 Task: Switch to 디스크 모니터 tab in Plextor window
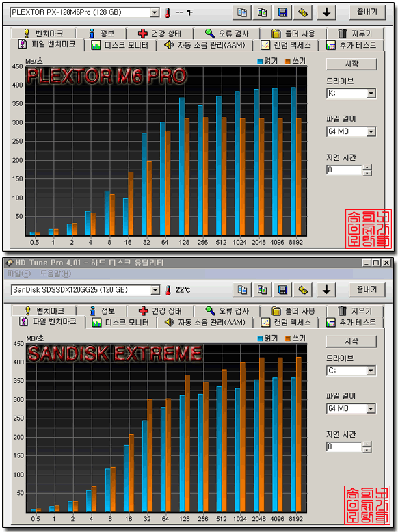(x=120, y=45)
